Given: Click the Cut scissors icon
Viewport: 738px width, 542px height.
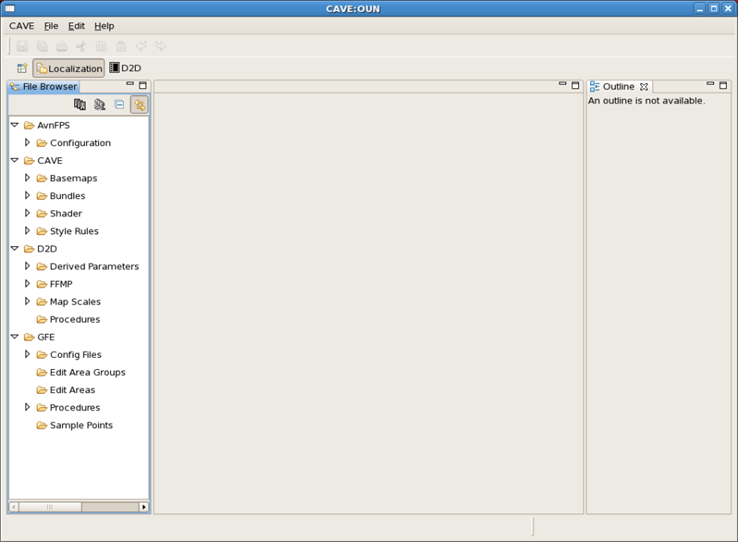Looking at the screenshot, I should [x=81, y=46].
